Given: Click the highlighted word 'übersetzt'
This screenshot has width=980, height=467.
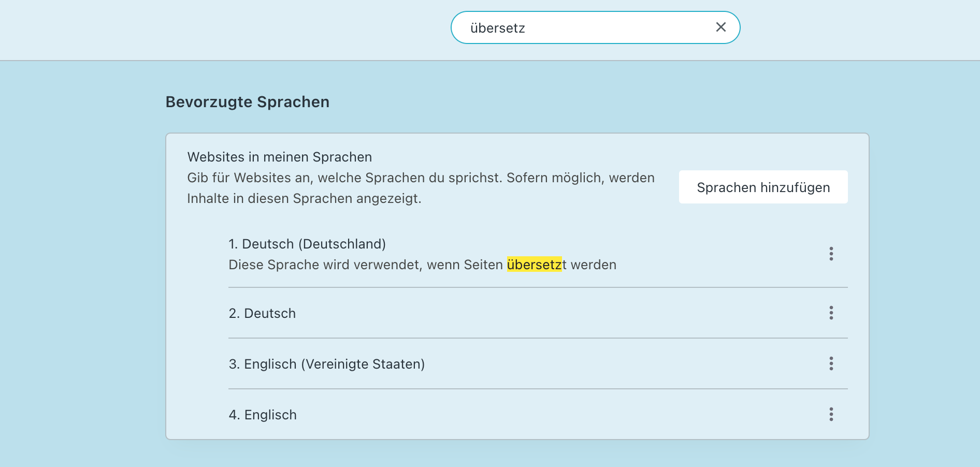Looking at the screenshot, I should (x=537, y=265).
